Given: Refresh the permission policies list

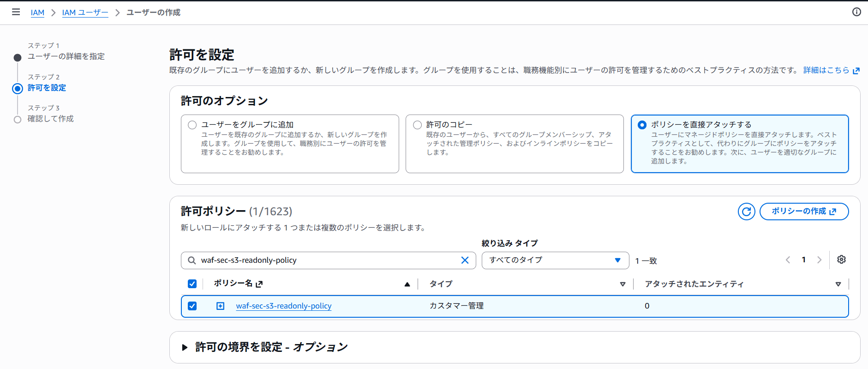Looking at the screenshot, I should click(746, 212).
